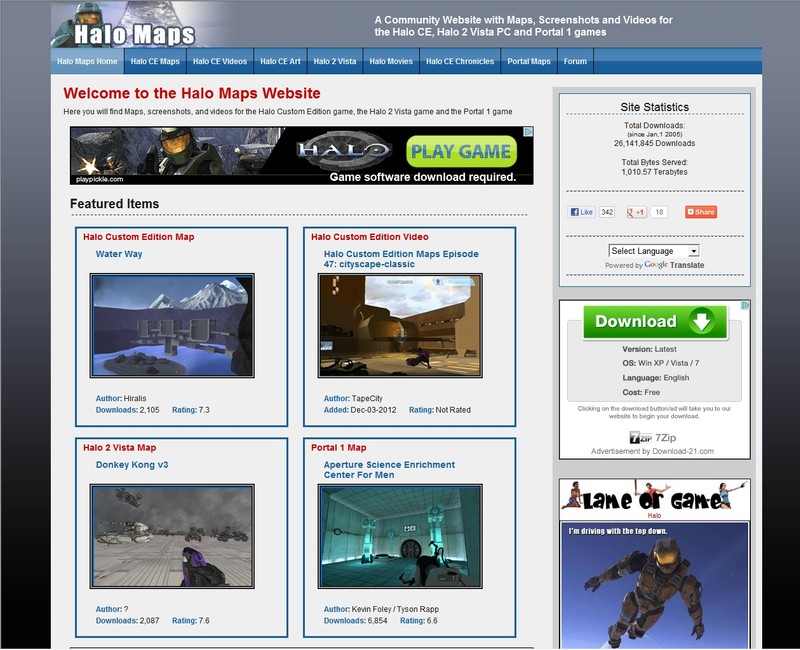Open the Aperture Science map thumbnail
Image resolution: width=800 pixels, height=650 pixels.
(400, 536)
